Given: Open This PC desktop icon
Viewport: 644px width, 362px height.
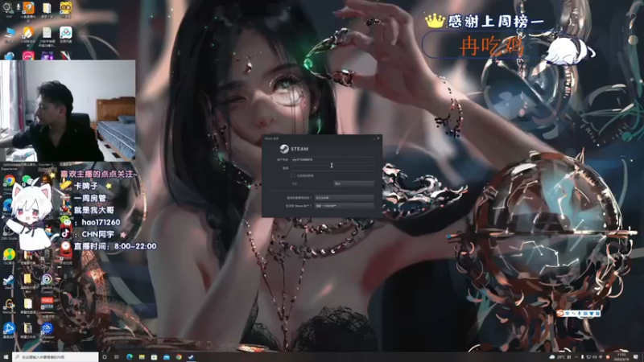Looking at the screenshot, I should click(9, 33).
